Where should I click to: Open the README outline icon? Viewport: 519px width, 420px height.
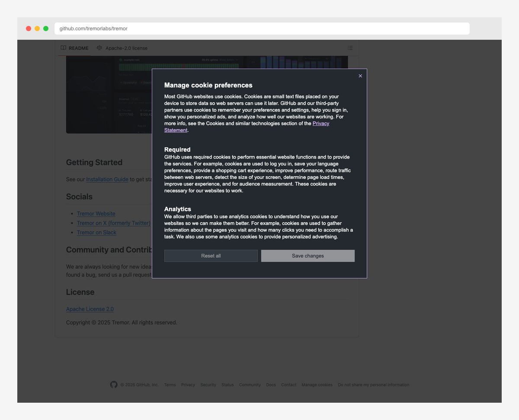350,48
